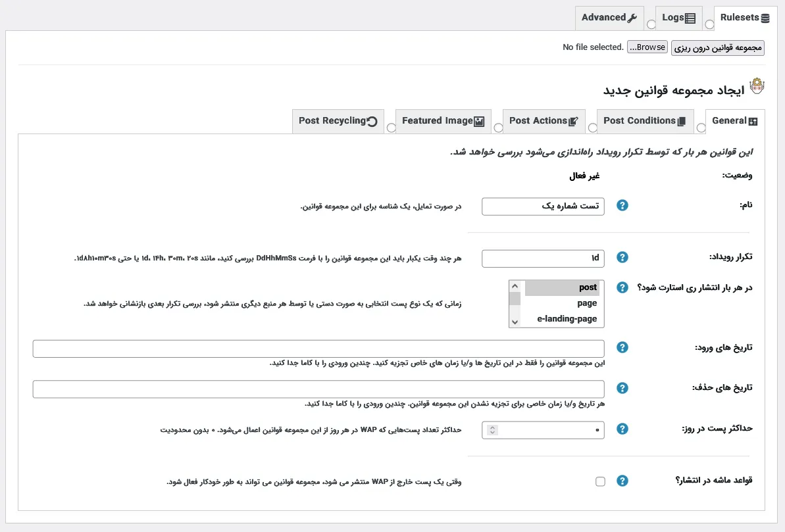
Task: Open the Post Recycling tab
Action: (x=338, y=121)
